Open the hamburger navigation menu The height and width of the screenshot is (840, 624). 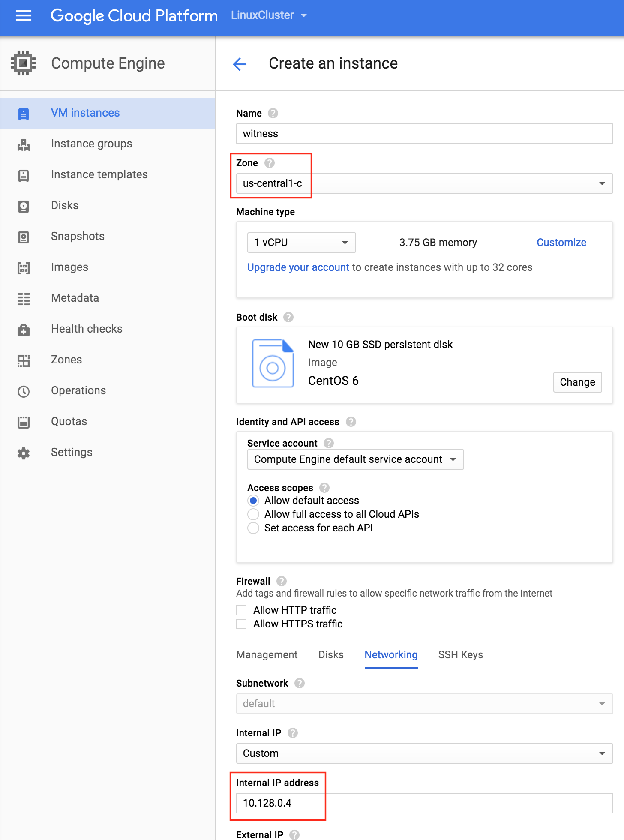[24, 16]
